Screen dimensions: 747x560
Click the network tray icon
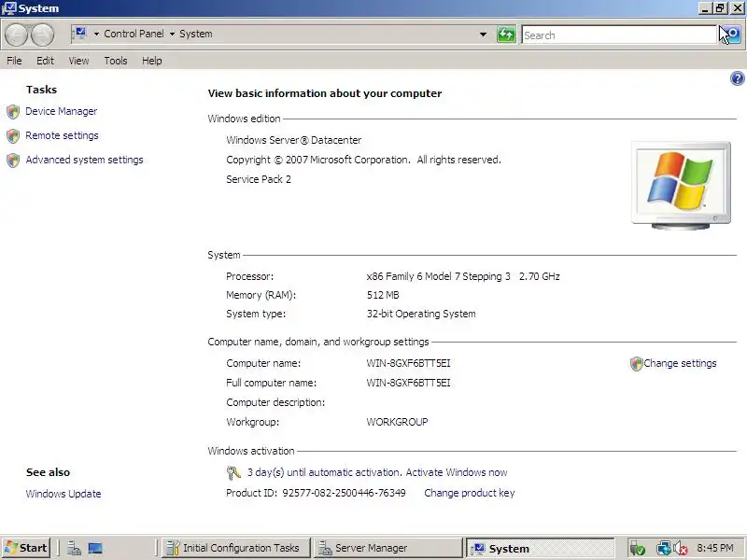pos(663,549)
